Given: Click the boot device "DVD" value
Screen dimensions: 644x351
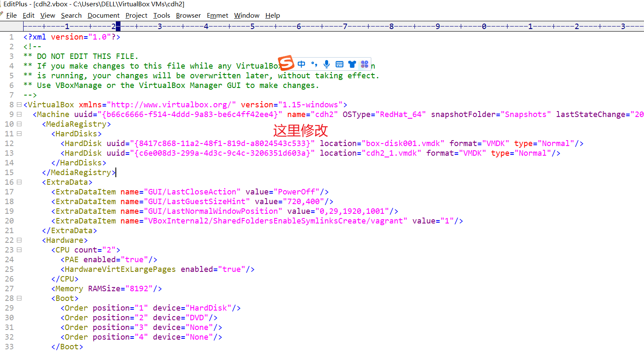Looking at the screenshot, I should pyautogui.click(x=197, y=318).
